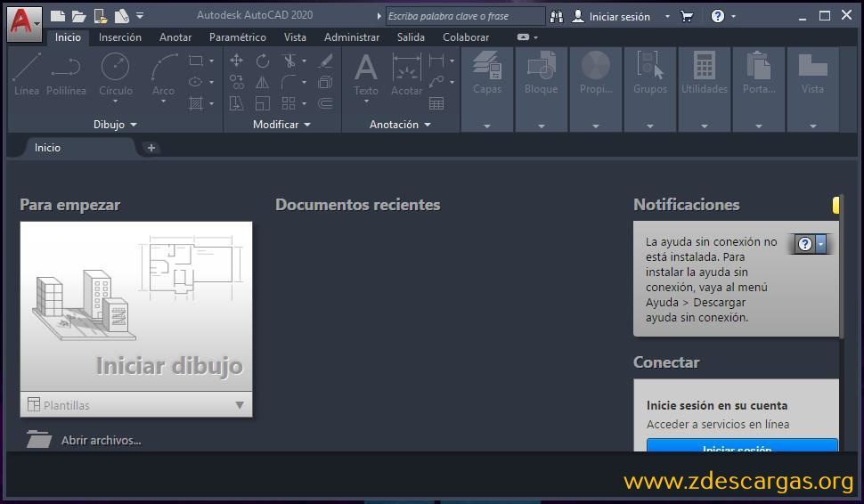Image resolution: width=864 pixels, height=504 pixels.
Task: Click the plus new drawing tab button
Action: click(151, 148)
